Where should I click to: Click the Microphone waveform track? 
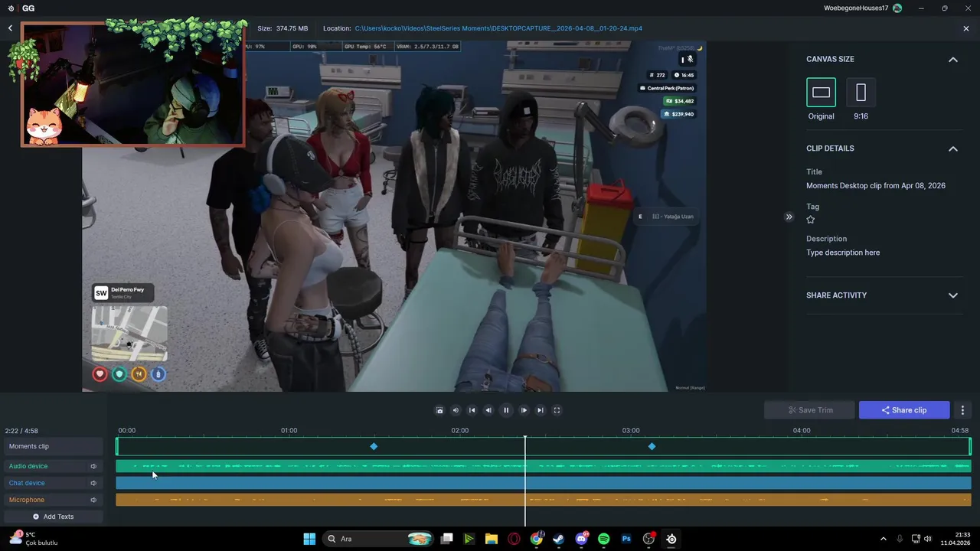tap(543, 500)
